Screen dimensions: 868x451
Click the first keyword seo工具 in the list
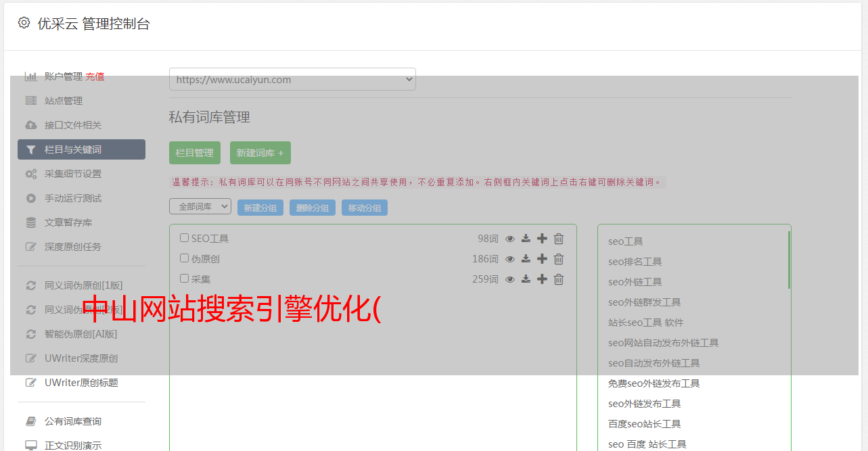(x=625, y=241)
